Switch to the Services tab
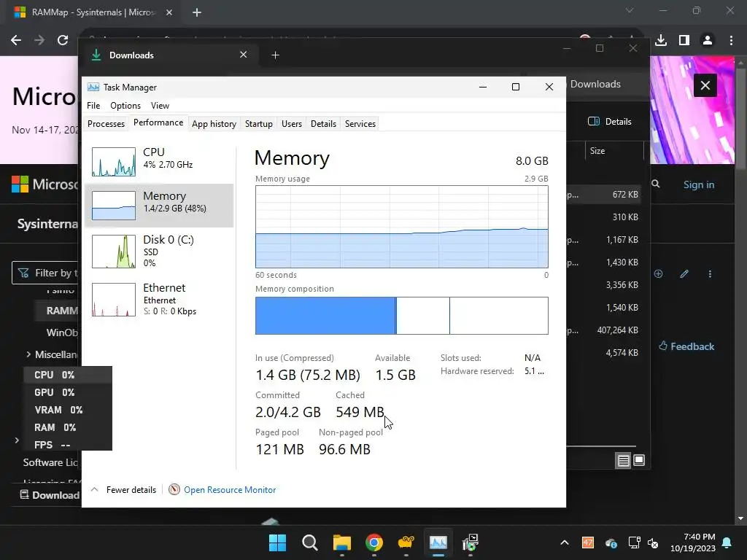747x560 pixels. pos(360,124)
